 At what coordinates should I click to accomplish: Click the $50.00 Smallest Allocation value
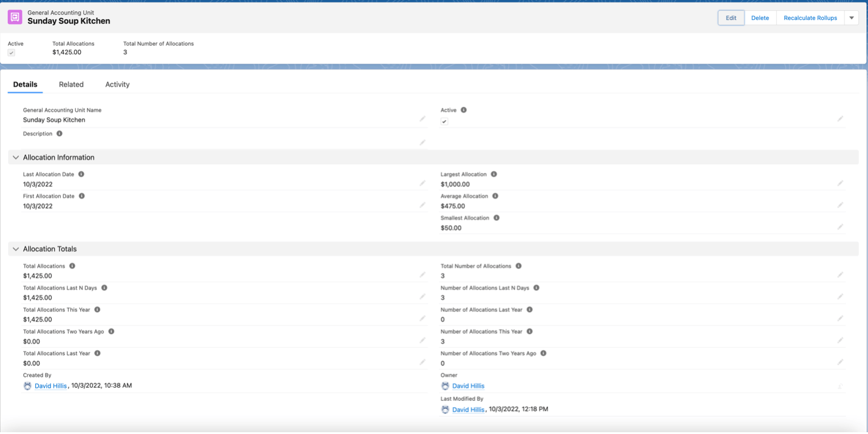pyautogui.click(x=451, y=228)
